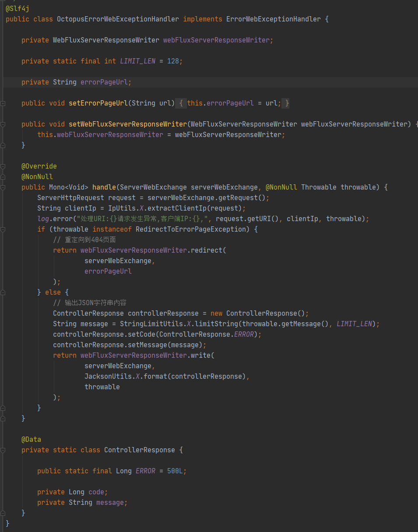
Task: Click the LIMIT_LEN constant declaration
Action: point(137,61)
